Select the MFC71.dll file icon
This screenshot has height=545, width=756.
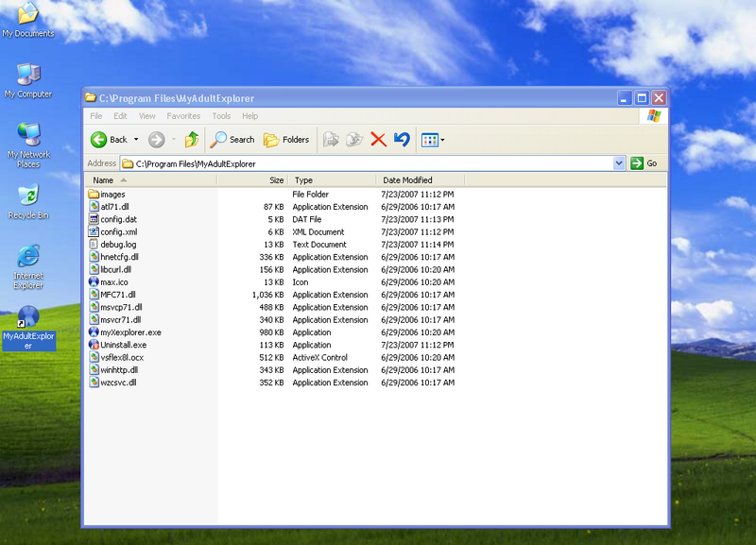94,295
